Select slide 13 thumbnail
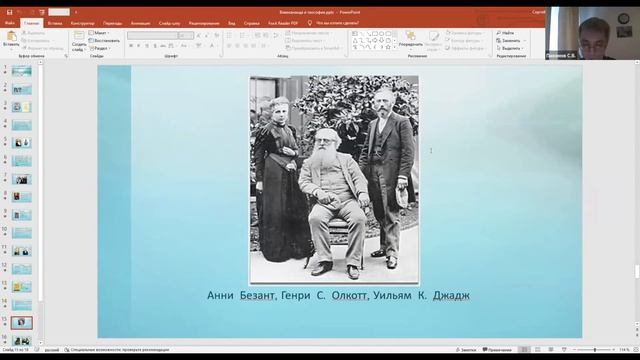This screenshot has height=360, width=640. coord(22,287)
